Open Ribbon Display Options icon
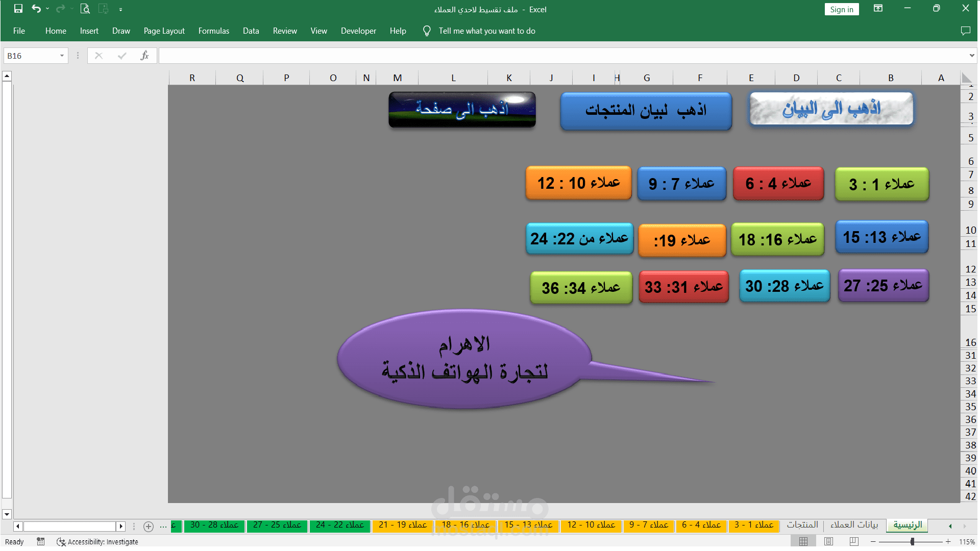Screen dimensions: 980x551 878,9
